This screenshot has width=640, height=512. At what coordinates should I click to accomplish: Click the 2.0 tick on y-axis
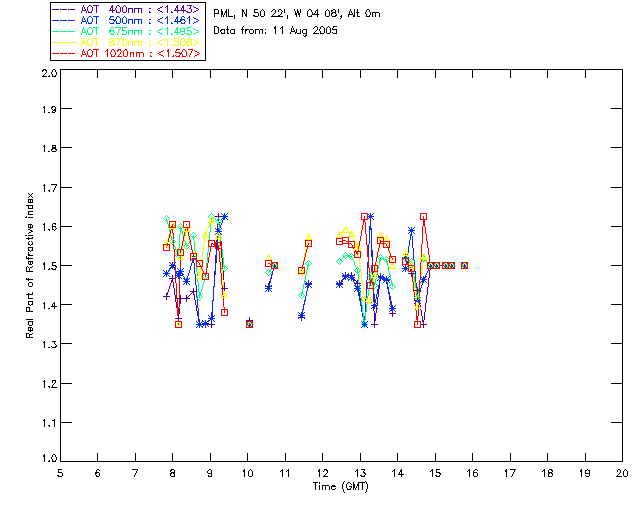48,75
